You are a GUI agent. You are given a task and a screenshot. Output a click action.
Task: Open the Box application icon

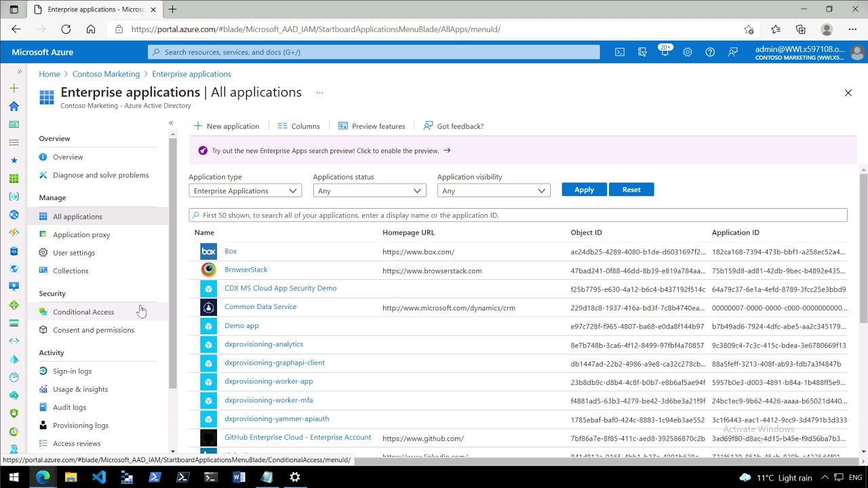208,251
